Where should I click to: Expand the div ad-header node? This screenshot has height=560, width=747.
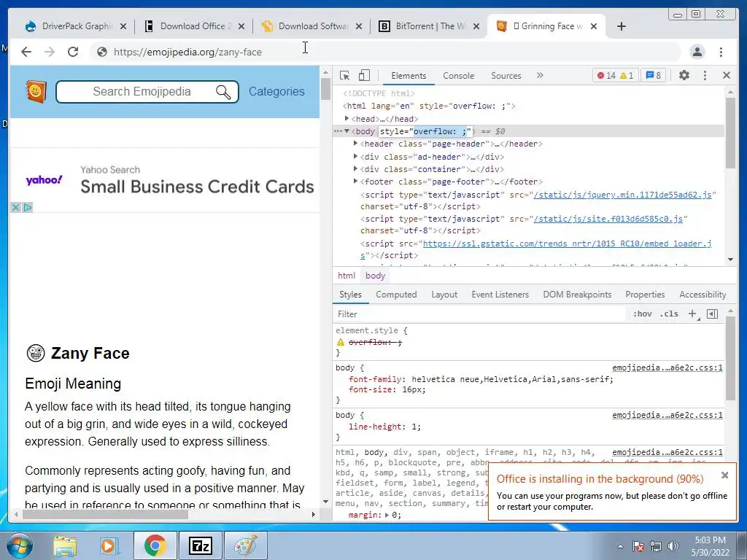[355, 156]
